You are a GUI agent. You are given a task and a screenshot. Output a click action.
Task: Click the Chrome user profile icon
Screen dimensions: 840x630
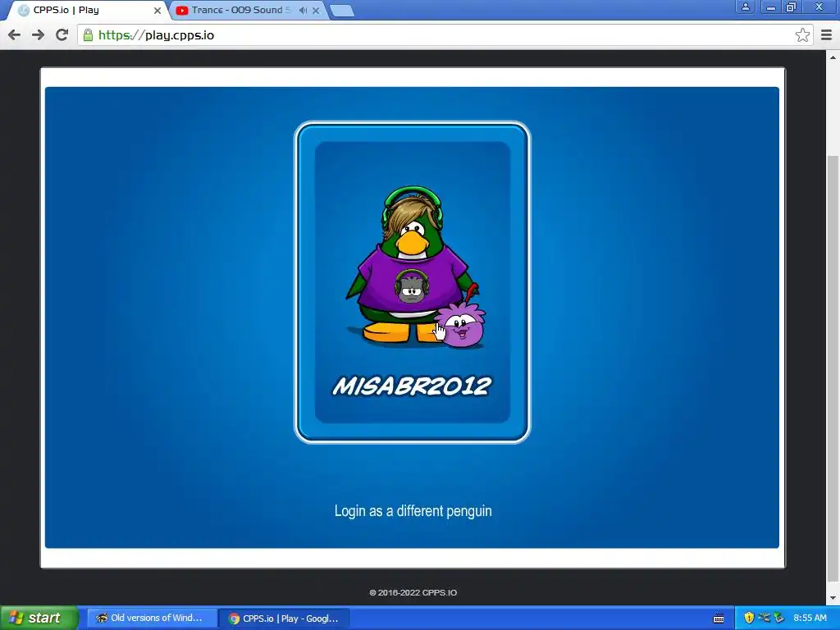click(745, 7)
